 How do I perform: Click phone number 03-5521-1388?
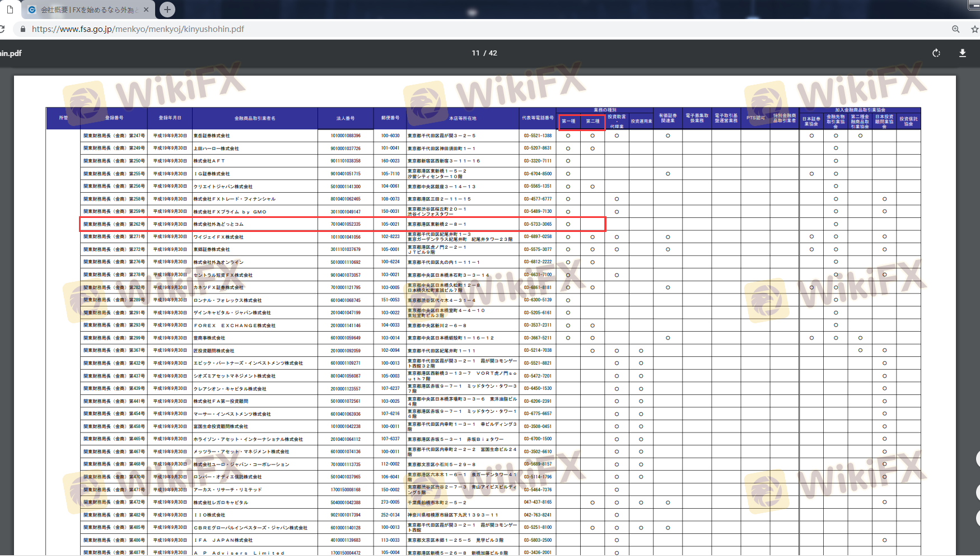pyautogui.click(x=538, y=136)
